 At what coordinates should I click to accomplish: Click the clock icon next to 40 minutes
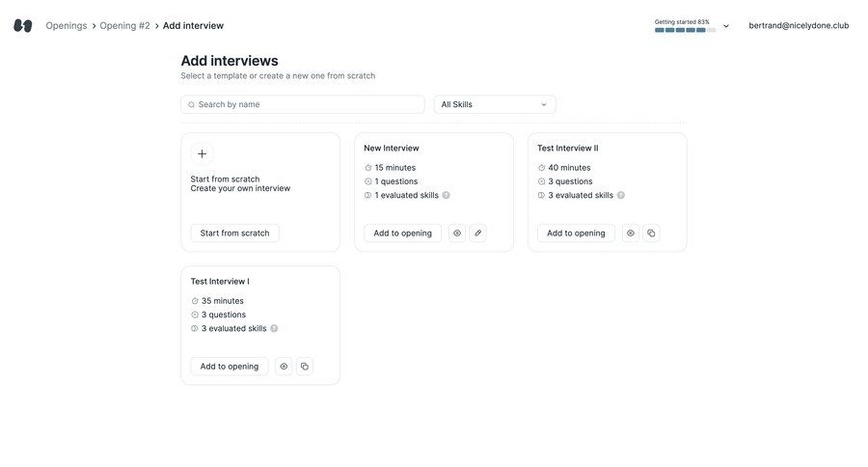[541, 168]
